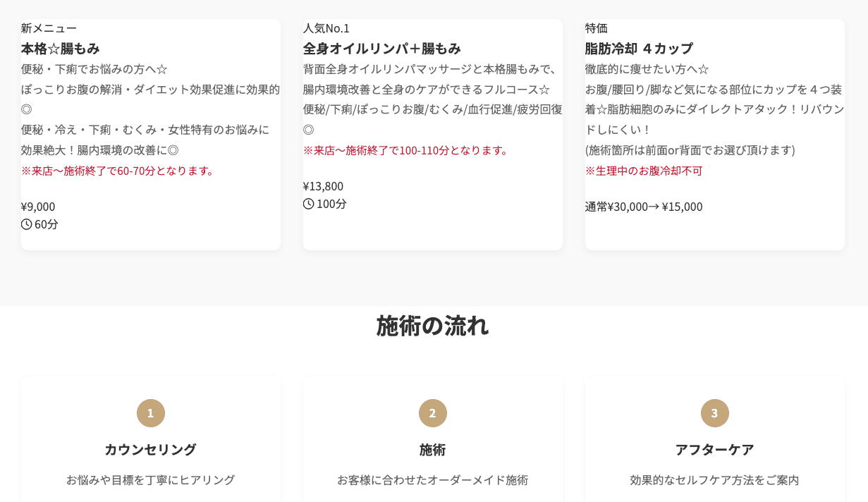Open the 脂肪冷却 ４カップ menu title

(x=639, y=49)
